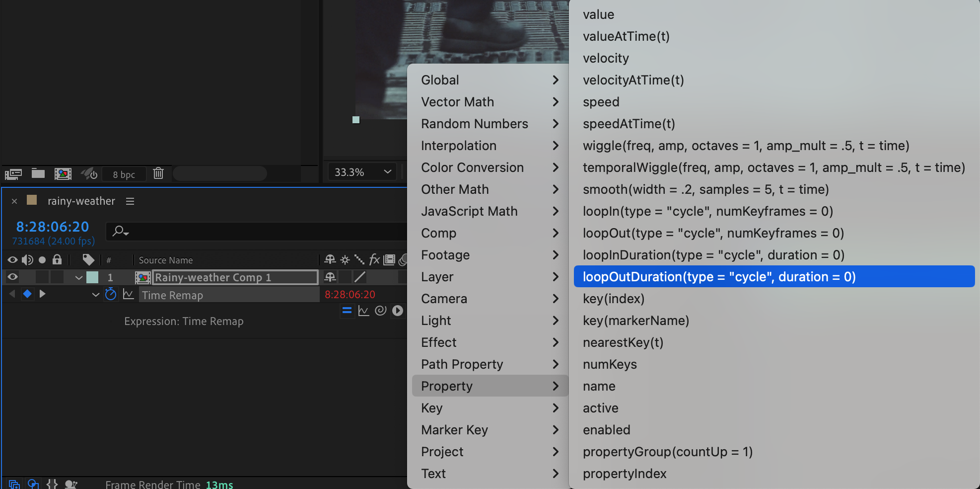
Task: Click the solo dot column header icon
Action: (x=42, y=260)
